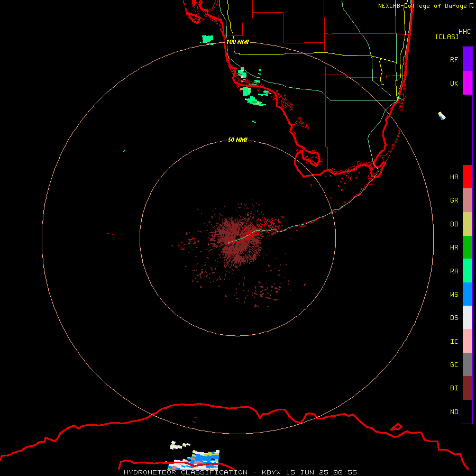Click the 'ND' legend label
The width and height of the screenshot is (476, 476).
click(x=454, y=411)
